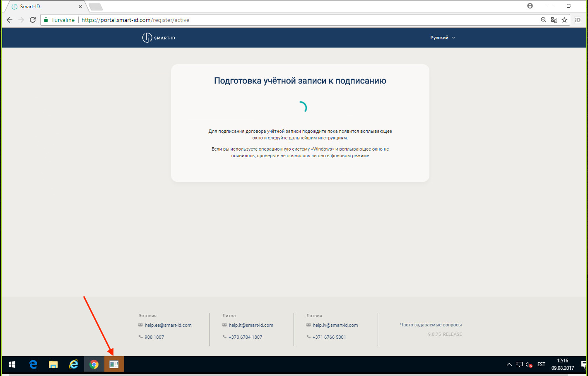Image resolution: width=588 pixels, height=376 pixels.
Task: Click the address bar URL field
Action: click(290, 20)
